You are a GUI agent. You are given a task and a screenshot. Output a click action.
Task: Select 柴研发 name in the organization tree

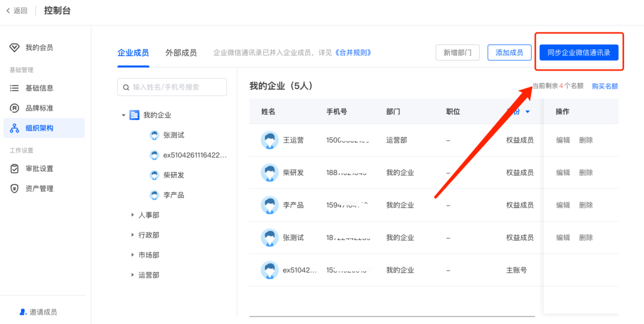coord(174,175)
